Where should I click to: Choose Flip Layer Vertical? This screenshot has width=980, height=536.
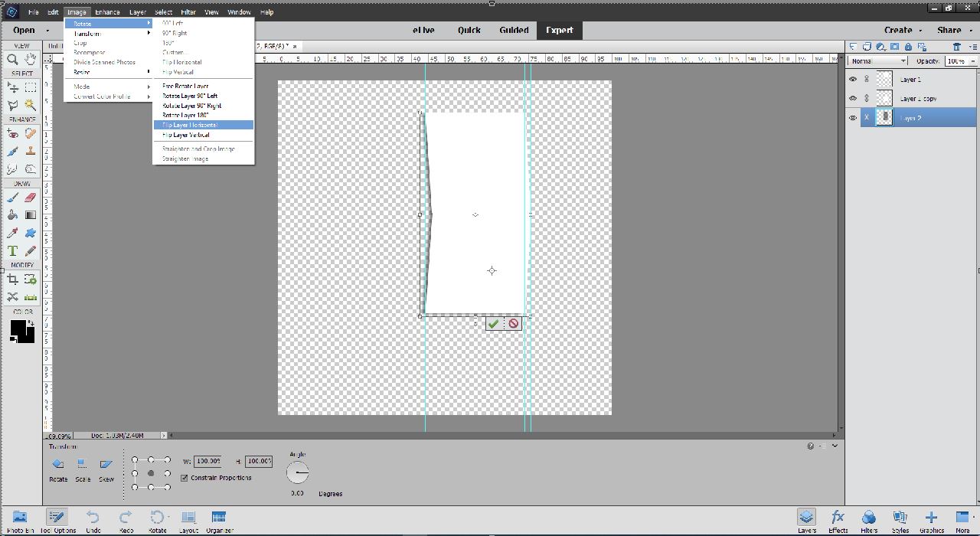pyautogui.click(x=203, y=135)
